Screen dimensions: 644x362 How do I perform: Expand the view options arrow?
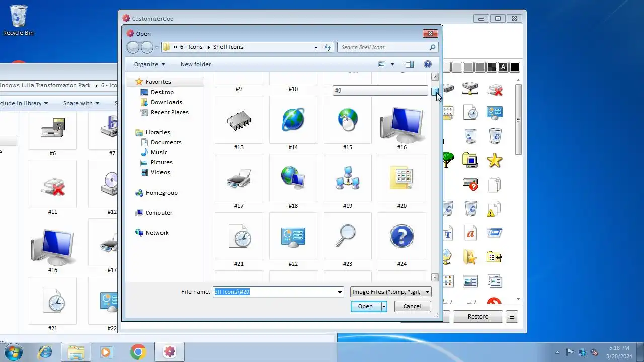393,64
